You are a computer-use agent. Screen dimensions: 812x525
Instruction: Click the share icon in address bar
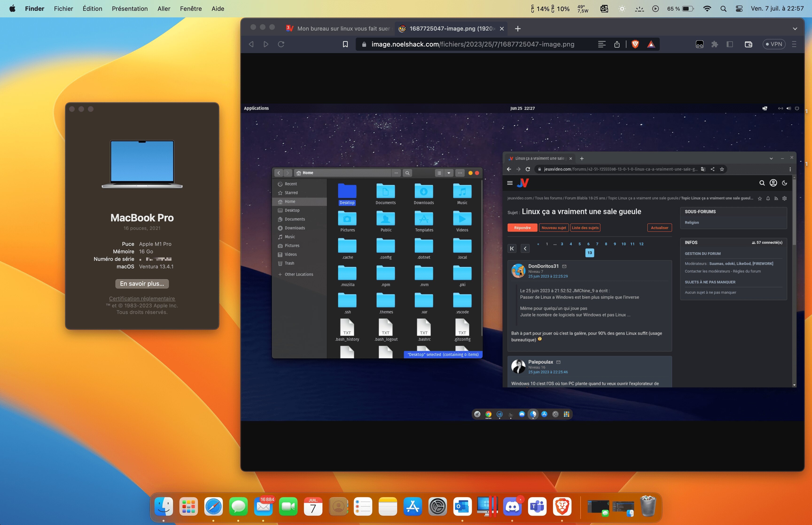[617, 44]
